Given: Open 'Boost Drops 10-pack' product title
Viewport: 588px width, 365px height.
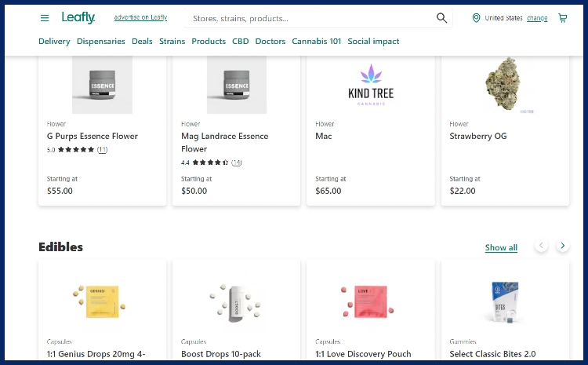Looking at the screenshot, I should tap(221, 354).
